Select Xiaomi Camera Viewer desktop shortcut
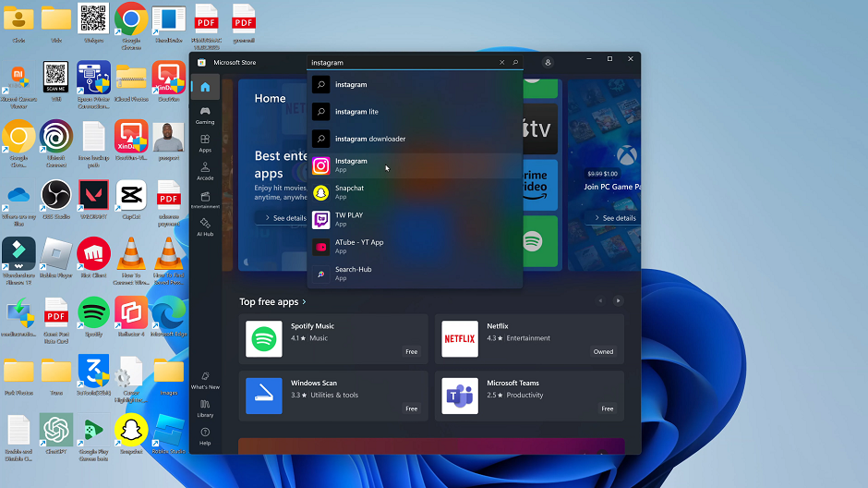868x488 pixels. coord(18,85)
